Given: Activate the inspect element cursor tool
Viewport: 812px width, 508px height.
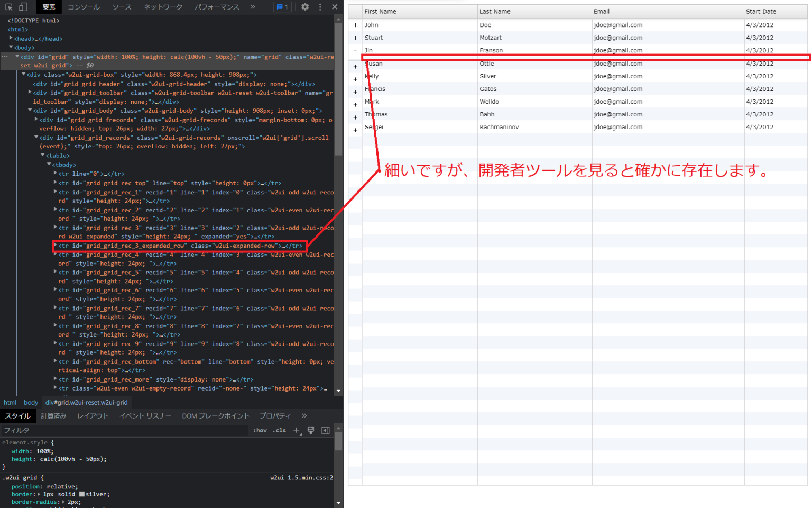Looking at the screenshot, I should pyautogui.click(x=10, y=6).
